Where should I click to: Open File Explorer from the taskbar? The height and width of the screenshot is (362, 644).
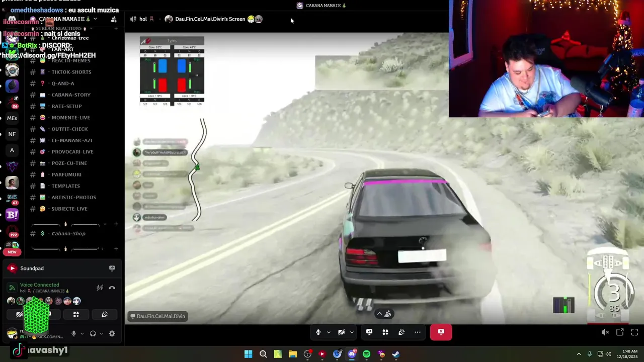292,354
